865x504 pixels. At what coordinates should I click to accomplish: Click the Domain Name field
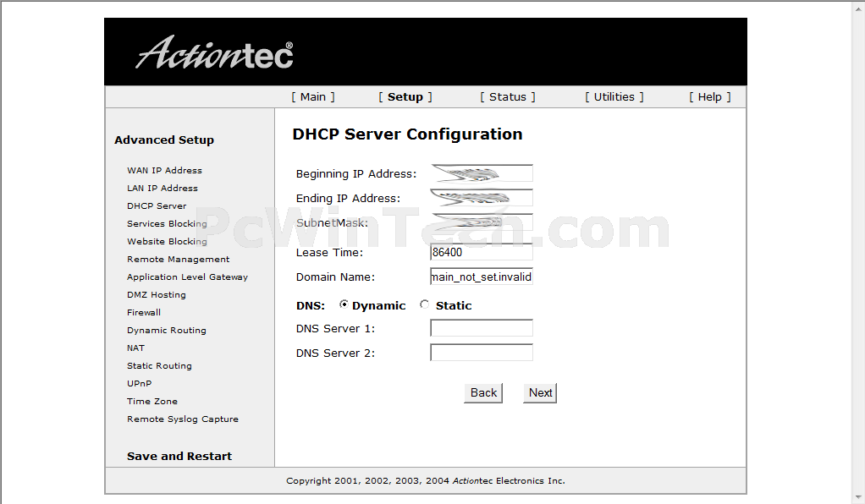pos(482,277)
